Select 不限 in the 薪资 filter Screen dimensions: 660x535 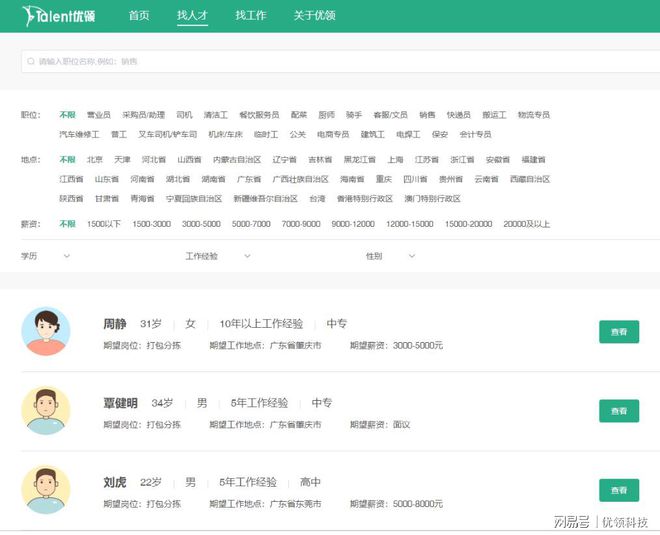tap(67, 224)
